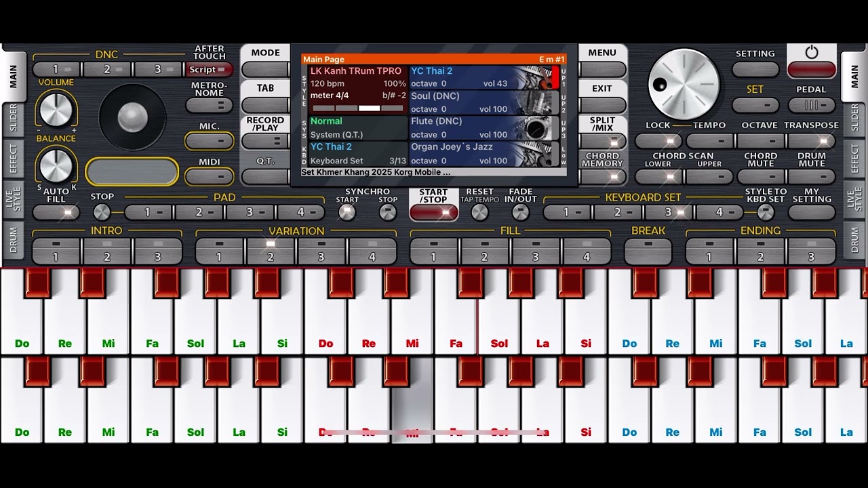This screenshot has width=868, height=488.
Task: Open the SLIDER tab on right side
Action: 854,118
